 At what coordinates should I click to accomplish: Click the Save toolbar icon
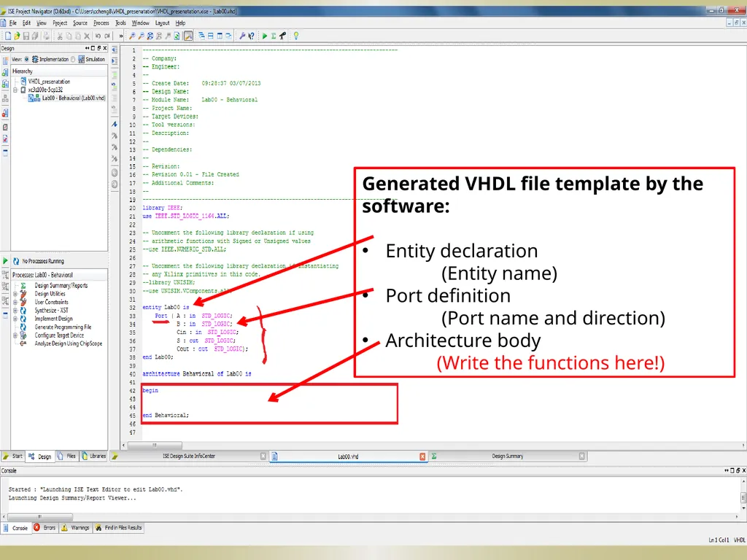click(26, 36)
